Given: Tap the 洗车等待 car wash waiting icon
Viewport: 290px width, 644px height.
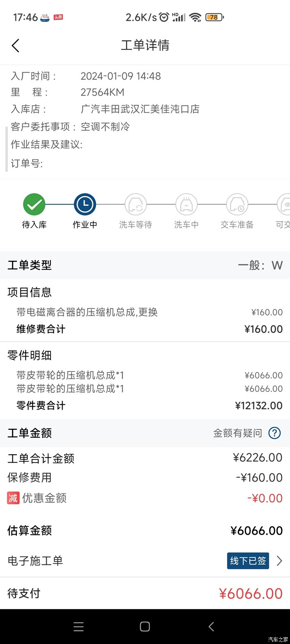Looking at the screenshot, I should (x=135, y=204).
